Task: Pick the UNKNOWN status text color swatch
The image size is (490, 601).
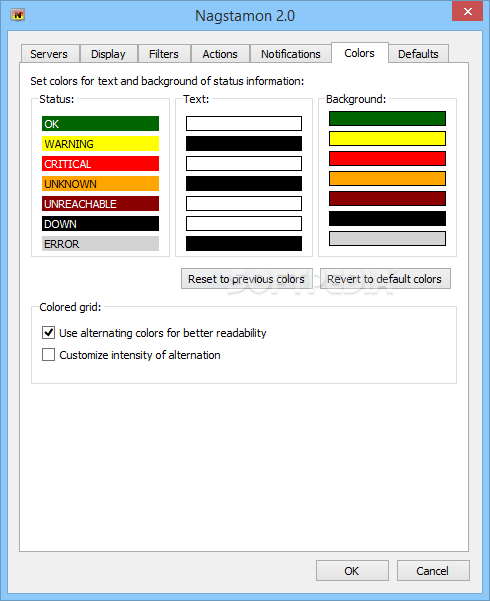Action: click(x=244, y=183)
